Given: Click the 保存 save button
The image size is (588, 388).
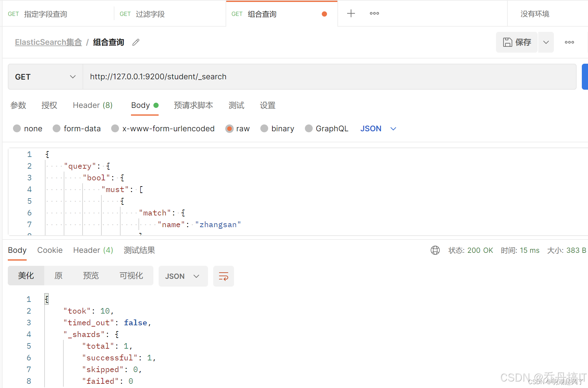Looking at the screenshot, I should point(517,42).
